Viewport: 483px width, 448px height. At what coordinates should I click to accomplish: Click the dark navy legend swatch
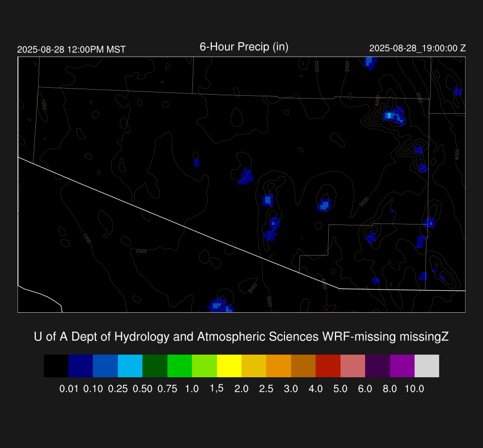pyautogui.click(x=81, y=366)
